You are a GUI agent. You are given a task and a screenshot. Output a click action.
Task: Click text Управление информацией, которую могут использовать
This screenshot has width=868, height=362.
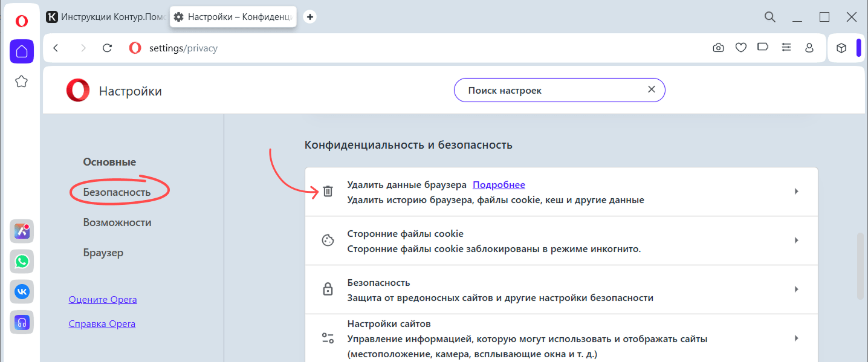pos(527,338)
